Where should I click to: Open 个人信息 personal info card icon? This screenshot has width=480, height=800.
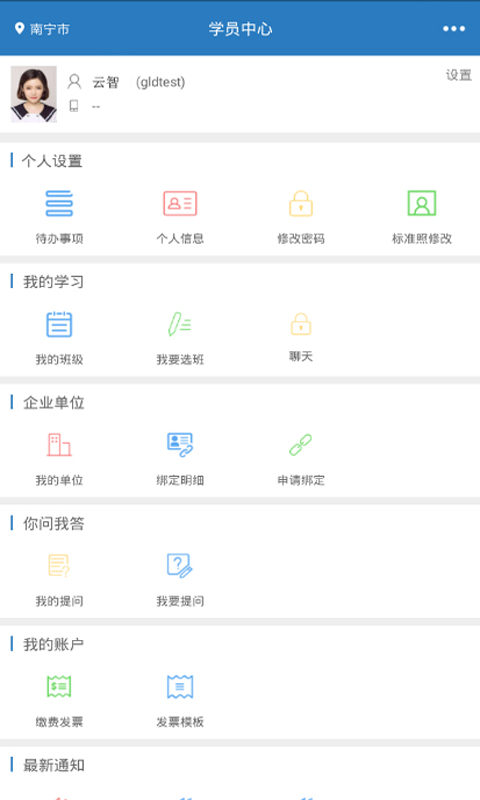pos(180,204)
